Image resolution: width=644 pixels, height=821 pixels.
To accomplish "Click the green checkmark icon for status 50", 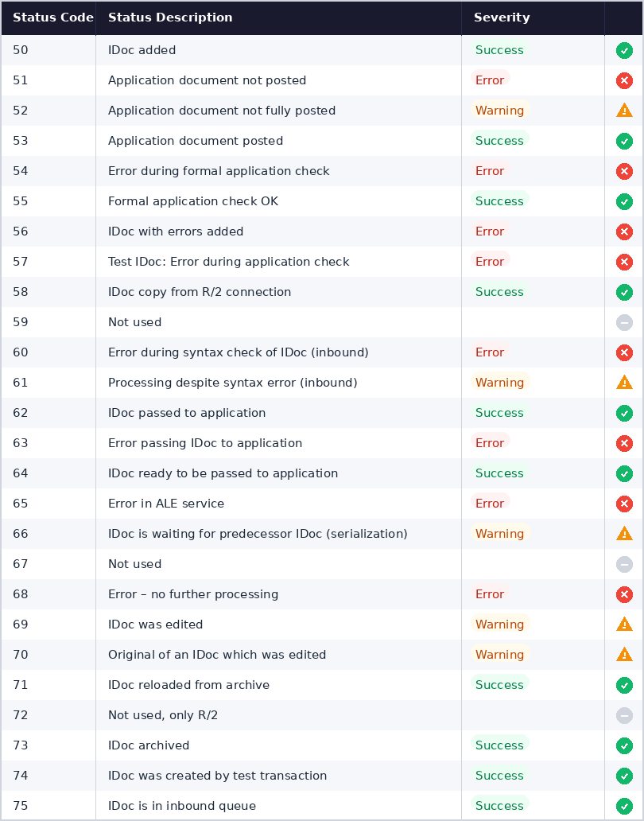I will (624, 51).
